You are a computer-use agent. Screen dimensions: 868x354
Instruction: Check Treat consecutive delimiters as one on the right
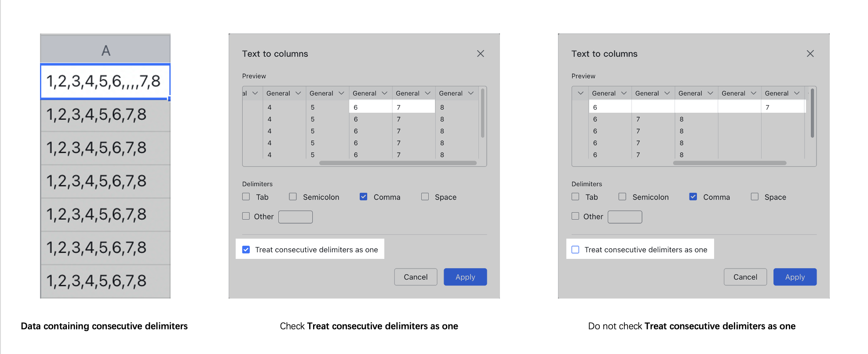[575, 249]
